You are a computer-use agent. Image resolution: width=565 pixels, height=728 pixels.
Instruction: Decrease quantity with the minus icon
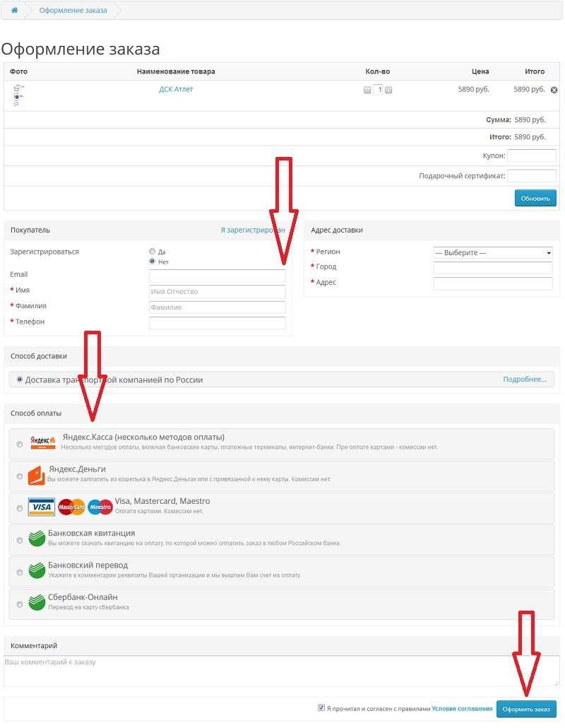tap(367, 90)
